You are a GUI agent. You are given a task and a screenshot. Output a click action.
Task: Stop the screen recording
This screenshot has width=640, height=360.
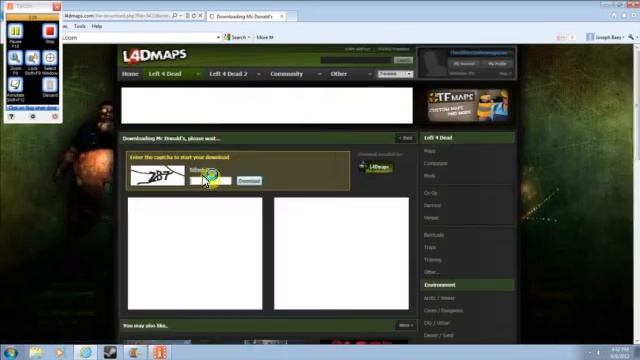click(x=50, y=31)
